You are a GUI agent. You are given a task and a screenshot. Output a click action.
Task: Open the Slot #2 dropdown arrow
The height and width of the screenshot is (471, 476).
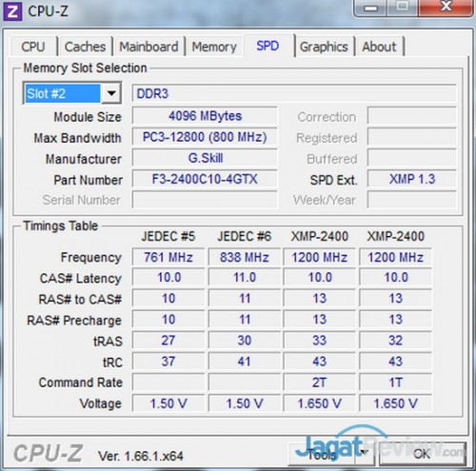(x=111, y=93)
